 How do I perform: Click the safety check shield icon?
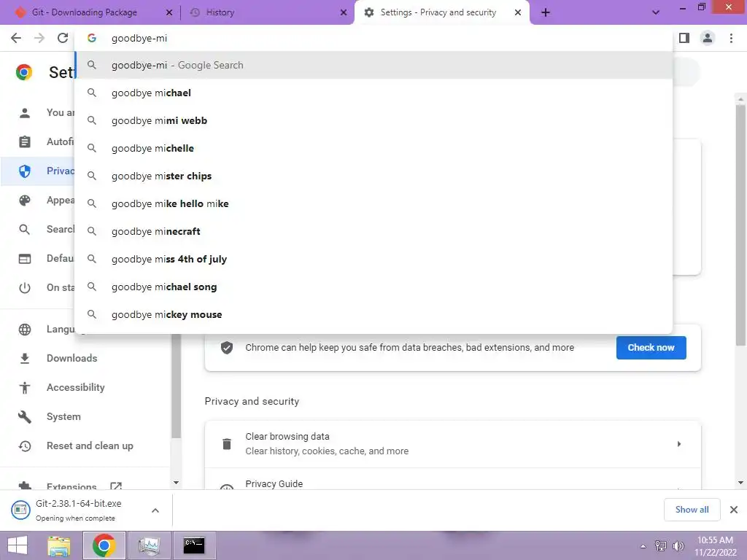227,348
